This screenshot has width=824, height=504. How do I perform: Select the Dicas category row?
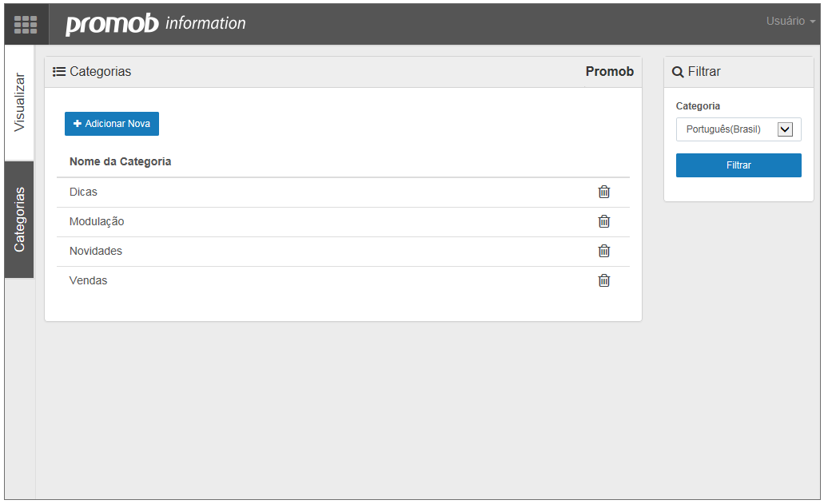[x=343, y=192]
